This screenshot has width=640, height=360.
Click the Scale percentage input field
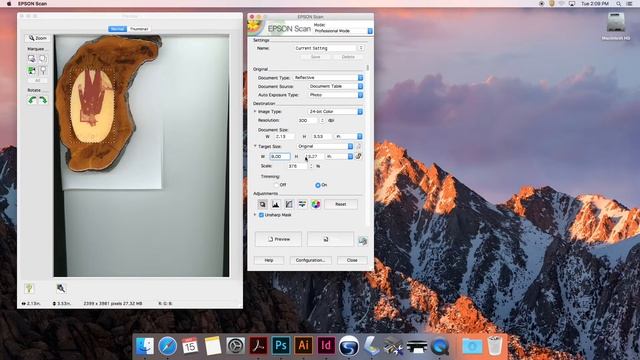point(297,166)
